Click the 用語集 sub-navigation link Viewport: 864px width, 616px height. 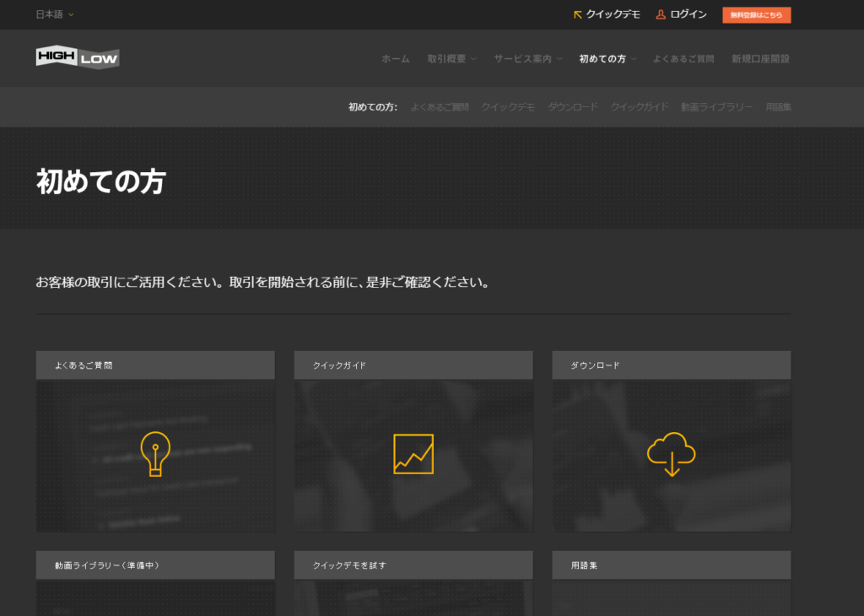tap(779, 107)
